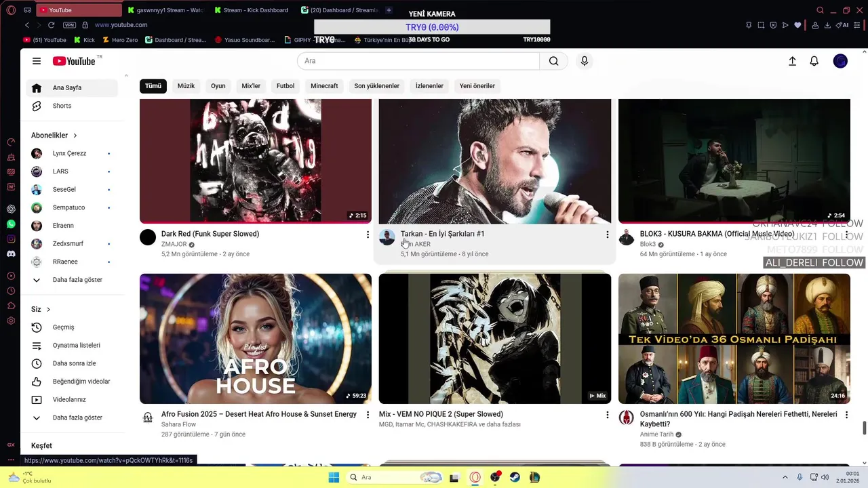Screen dimensions: 868x488
Task: Open the account avatar menu
Action: pos(840,61)
